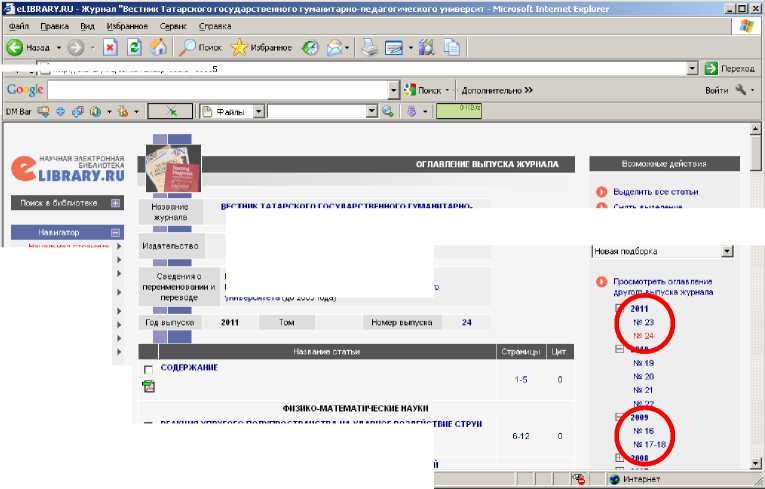Click the DM Bar magnifier search icon
This screenshot has height=489, width=765.
click(388, 112)
